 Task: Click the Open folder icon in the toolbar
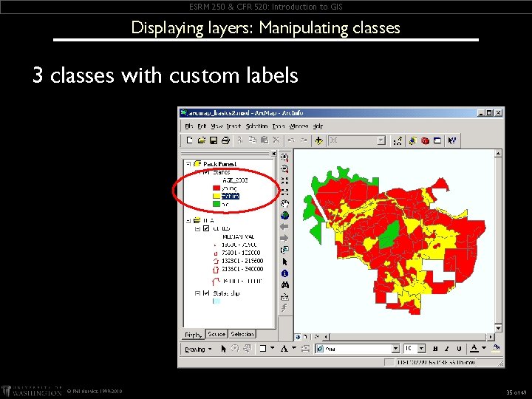coord(202,140)
